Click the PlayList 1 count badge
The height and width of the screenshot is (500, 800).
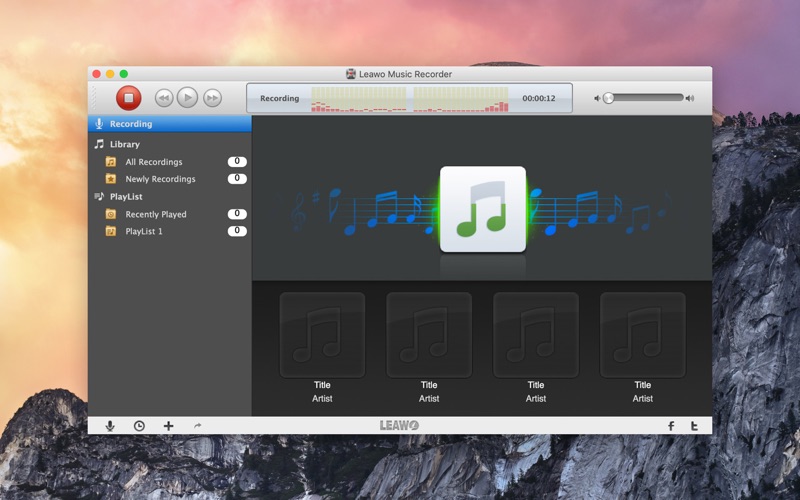(237, 231)
